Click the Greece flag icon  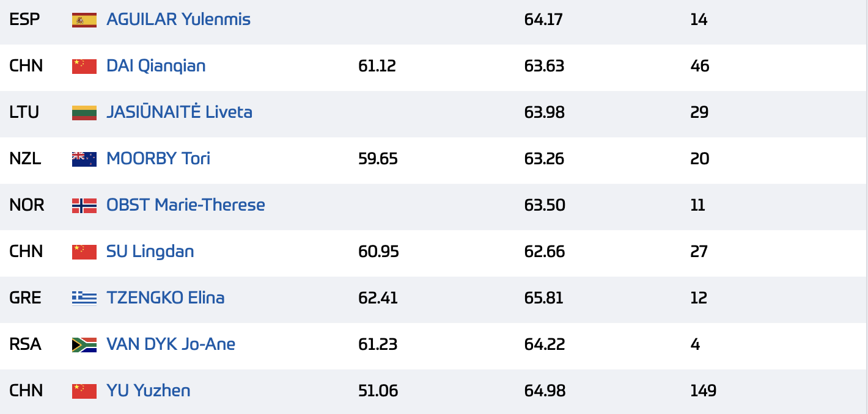(x=84, y=299)
